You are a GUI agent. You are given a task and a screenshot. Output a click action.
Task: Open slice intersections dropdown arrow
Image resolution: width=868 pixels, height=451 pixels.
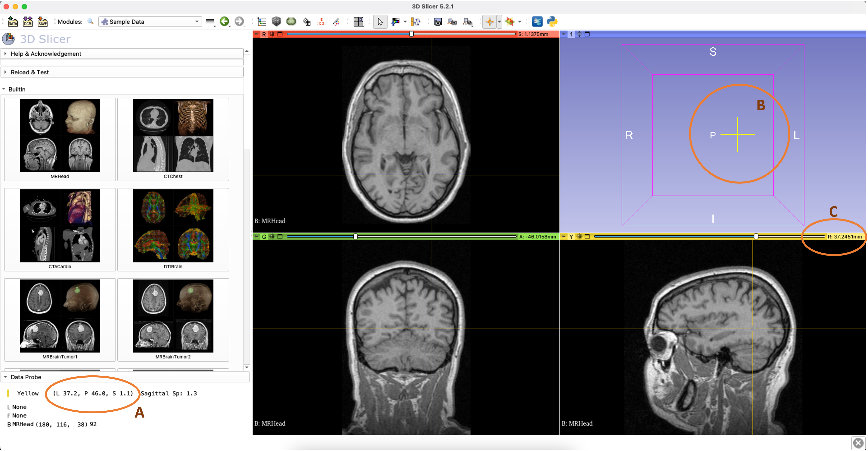pos(520,22)
